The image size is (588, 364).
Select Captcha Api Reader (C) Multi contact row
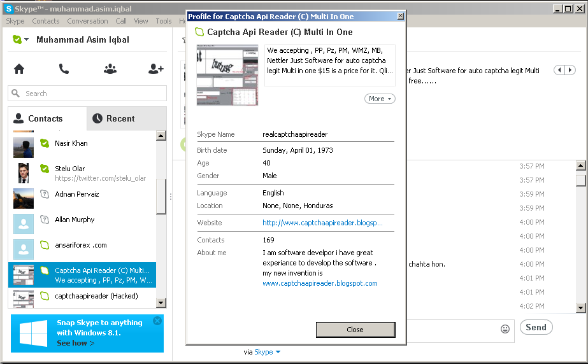82,275
